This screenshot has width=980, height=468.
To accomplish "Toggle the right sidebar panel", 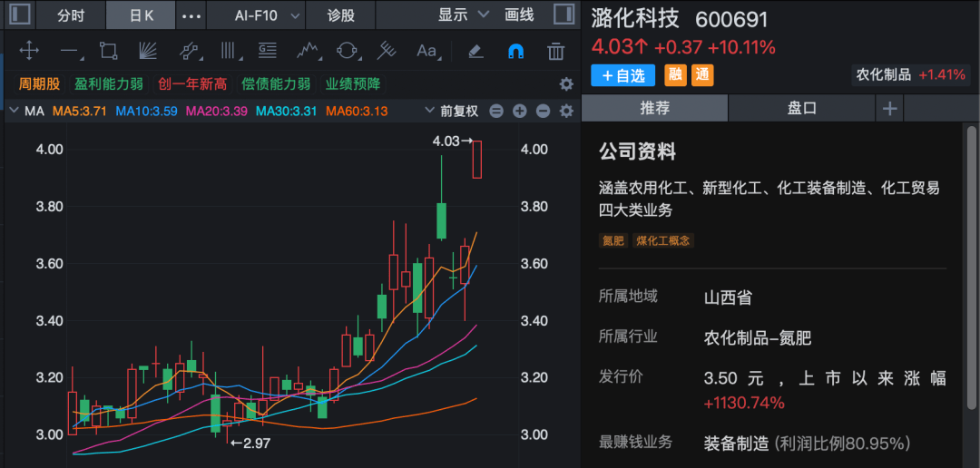I will 563,15.
